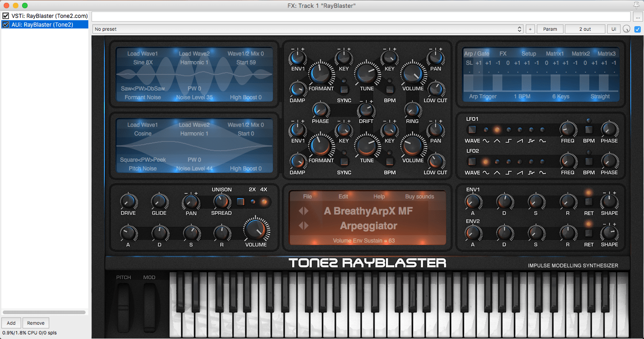Viewport: 644px width, 339px height.
Task: Open the File menu in preset display
Action: [308, 197]
